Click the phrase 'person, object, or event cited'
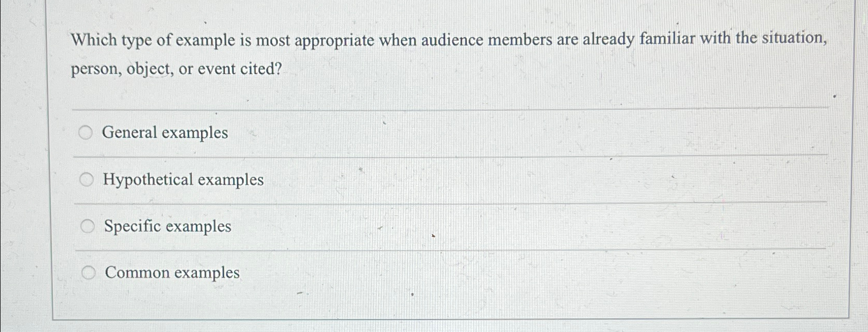 click(175, 69)
